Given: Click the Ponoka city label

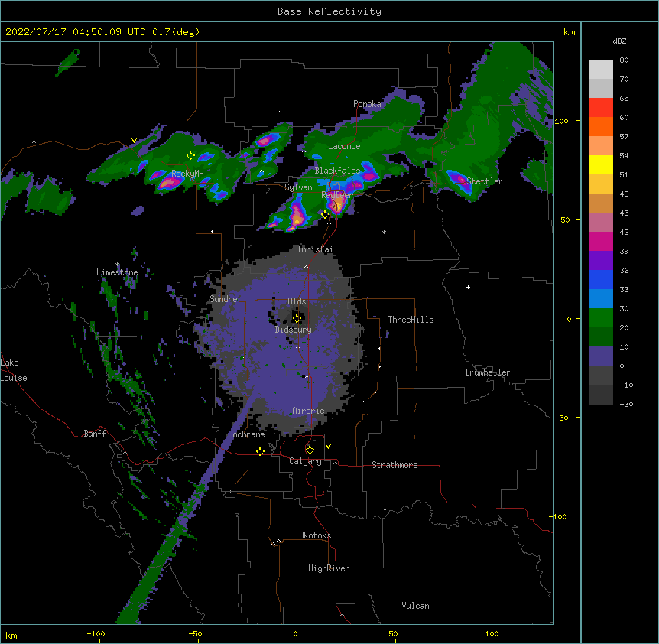Looking at the screenshot, I should (367, 104).
